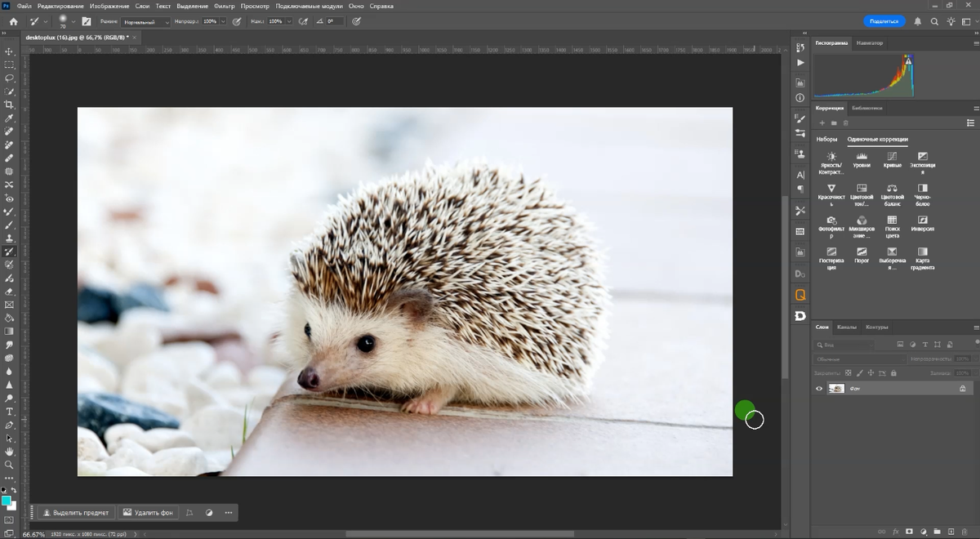This screenshot has height=539, width=980.
Task: Select the Type tool in the toolbar
Action: (x=10, y=412)
